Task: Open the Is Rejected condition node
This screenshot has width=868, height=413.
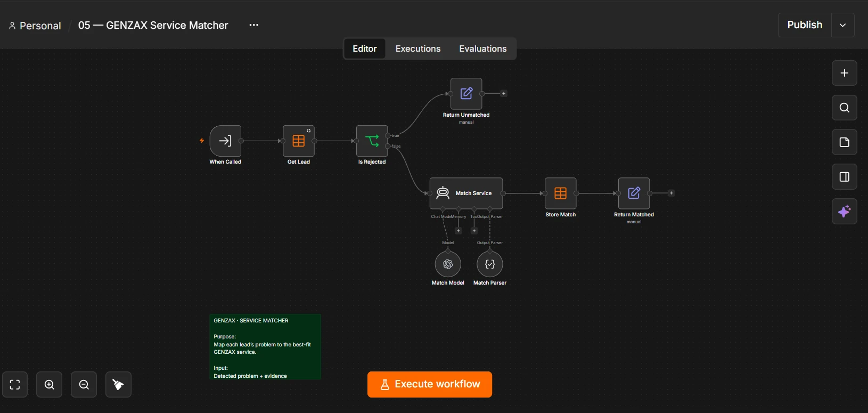Action: (372, 141)
